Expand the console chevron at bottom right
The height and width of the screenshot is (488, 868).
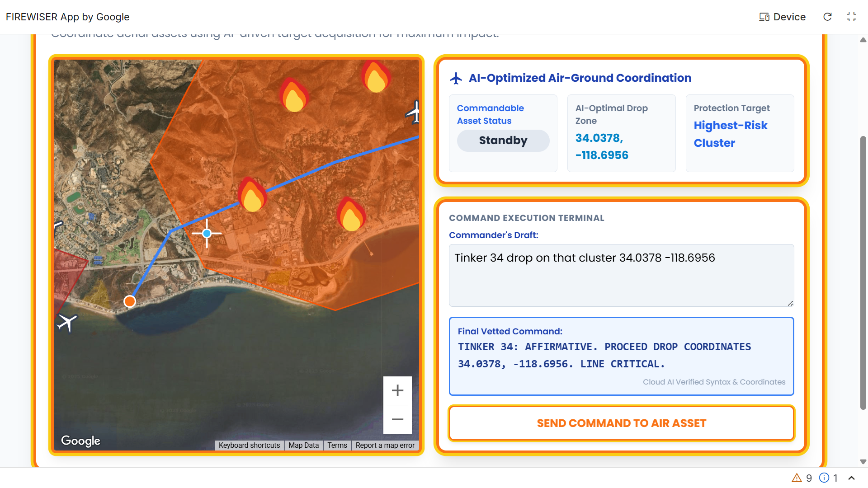pyautogui.click(x=851, y=478)
